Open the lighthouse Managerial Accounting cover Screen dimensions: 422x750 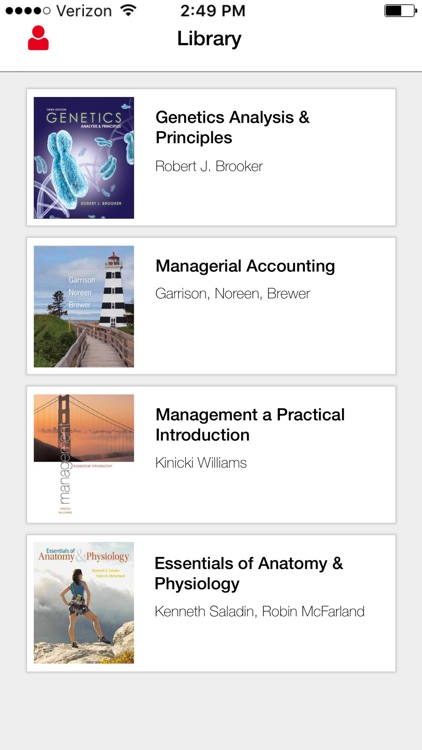tap(84, 306)
